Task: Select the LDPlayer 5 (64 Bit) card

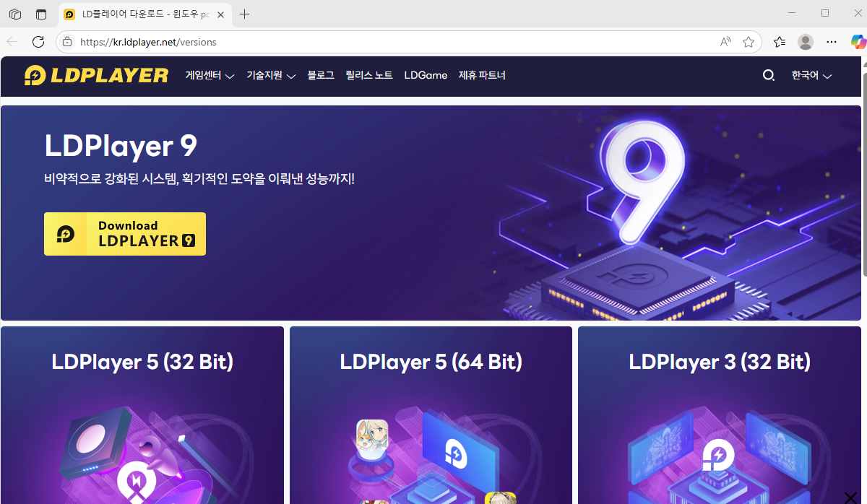Action: (431, 415)
